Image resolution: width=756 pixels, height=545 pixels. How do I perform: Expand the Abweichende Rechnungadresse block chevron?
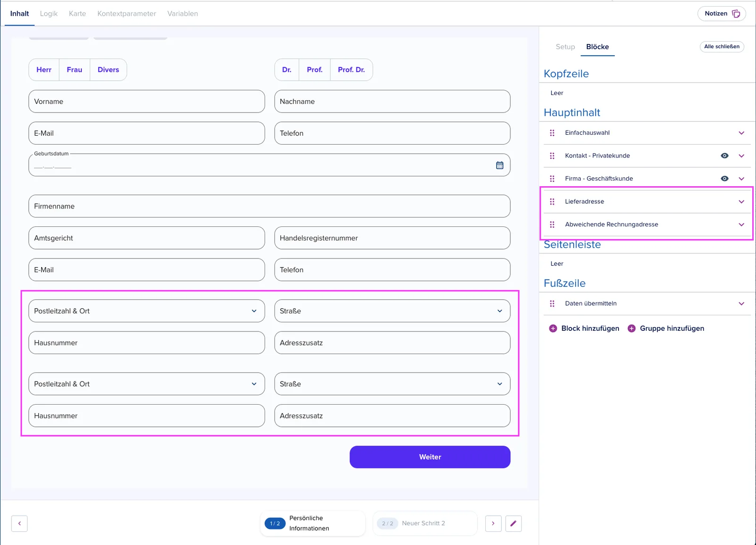(x=741, y=225)
